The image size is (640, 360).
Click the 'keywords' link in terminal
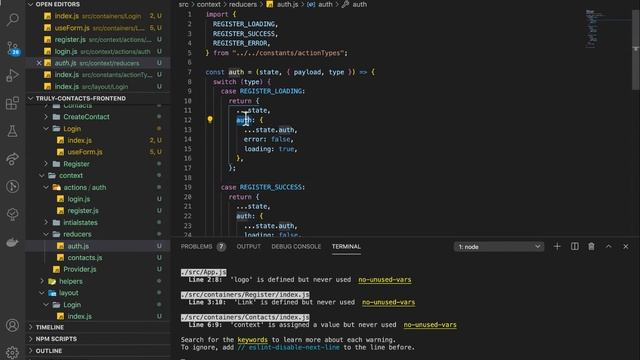pos(253,340)
